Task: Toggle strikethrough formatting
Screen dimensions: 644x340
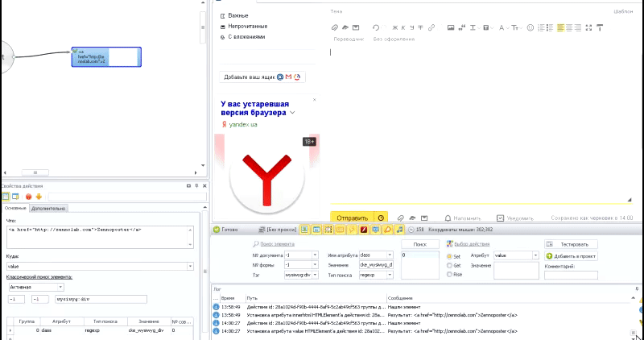Action: pyautogui.click(x=420, y=28)
